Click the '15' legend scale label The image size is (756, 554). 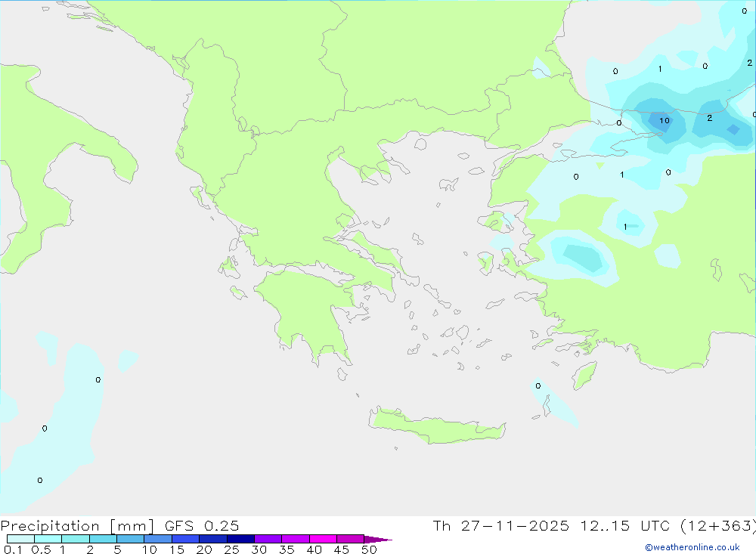[177, 549]
